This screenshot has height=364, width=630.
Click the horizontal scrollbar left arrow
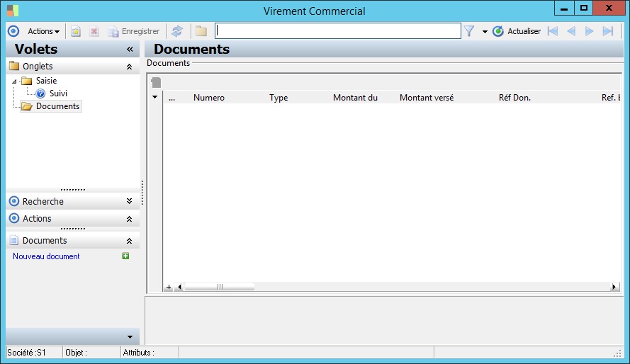tap(179, 287)
